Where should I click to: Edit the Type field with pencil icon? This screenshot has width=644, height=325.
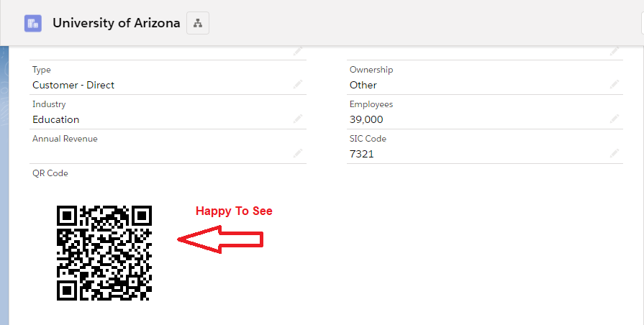[298, 85]
